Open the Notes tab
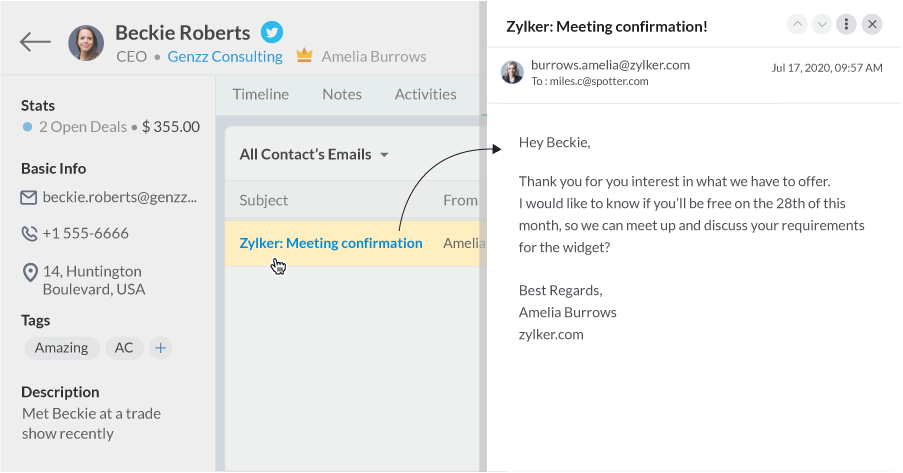This screenshot has width=903, height=473. coord(341,94)
